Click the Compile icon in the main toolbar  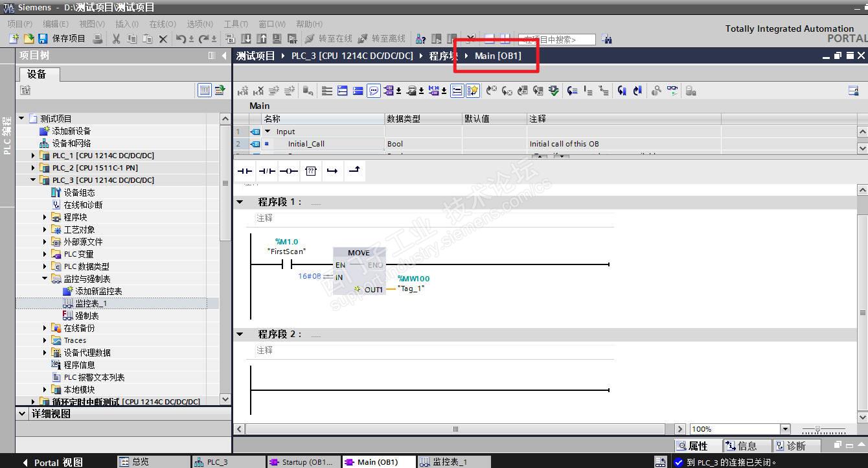pyautogui.click(x=231, y=39)
